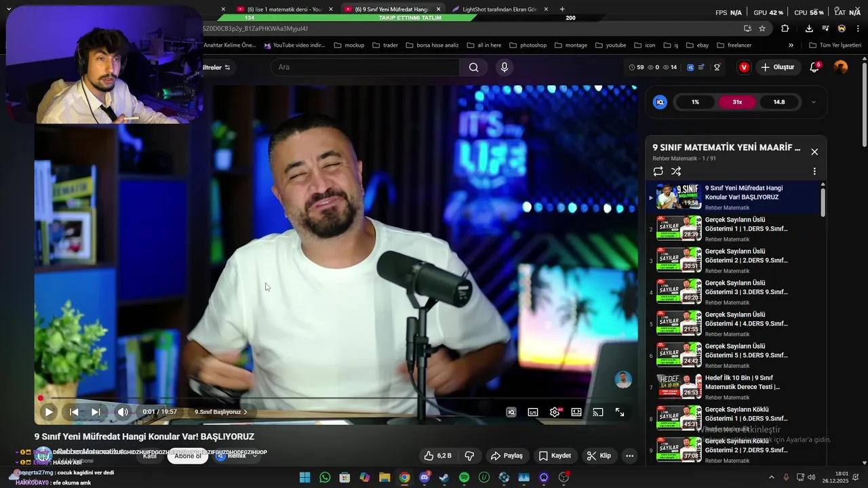The width and height of the screenshot is (868, 488).
Task: Click the YouTube search field 'Ara'
Action: (x=365, y=67)
